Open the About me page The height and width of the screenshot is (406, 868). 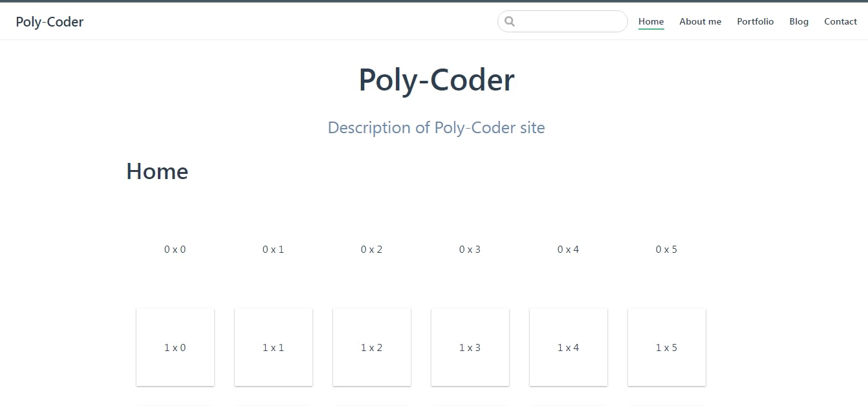(x=700, y=21)
